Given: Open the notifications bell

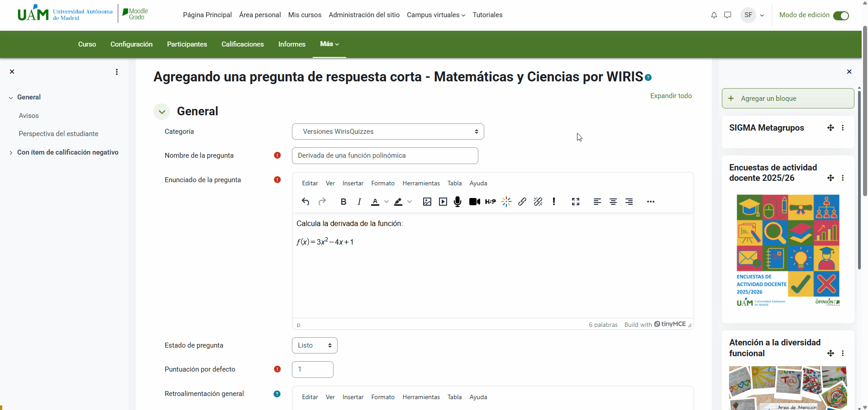Looking at the screenshot, I should point(714,15).
